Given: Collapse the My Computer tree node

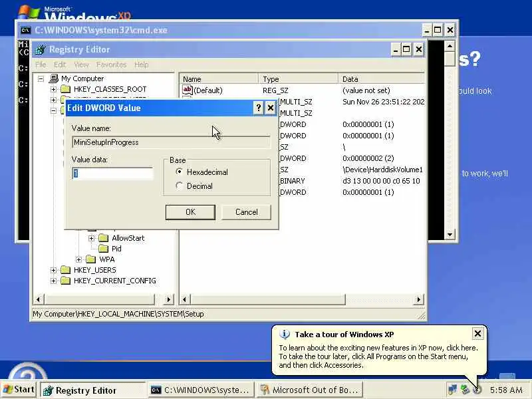Looking at the screenshot, I should [x=41, y=78].
